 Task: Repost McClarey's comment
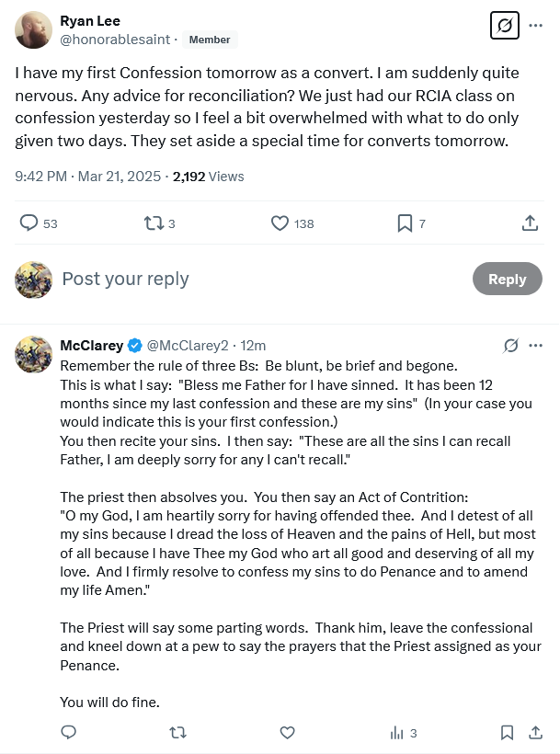(178, 733)
